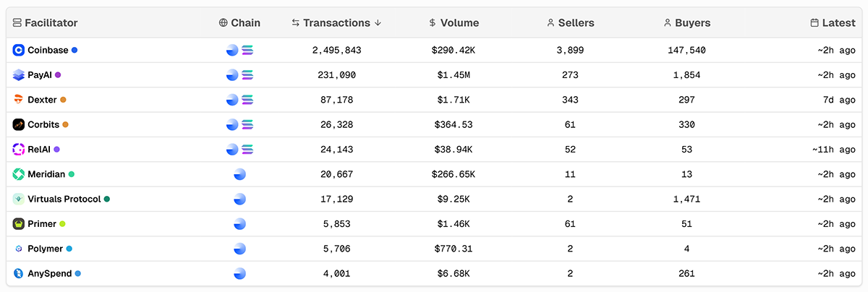Viewport: 868px width, 292px height.
Task: Sort table by Transactions column header
Action: [x=336, y=23]
